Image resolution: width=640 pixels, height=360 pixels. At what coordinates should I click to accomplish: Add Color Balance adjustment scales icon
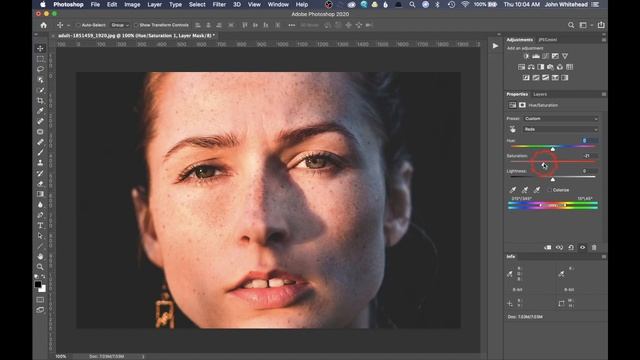(x=531, y=67)
